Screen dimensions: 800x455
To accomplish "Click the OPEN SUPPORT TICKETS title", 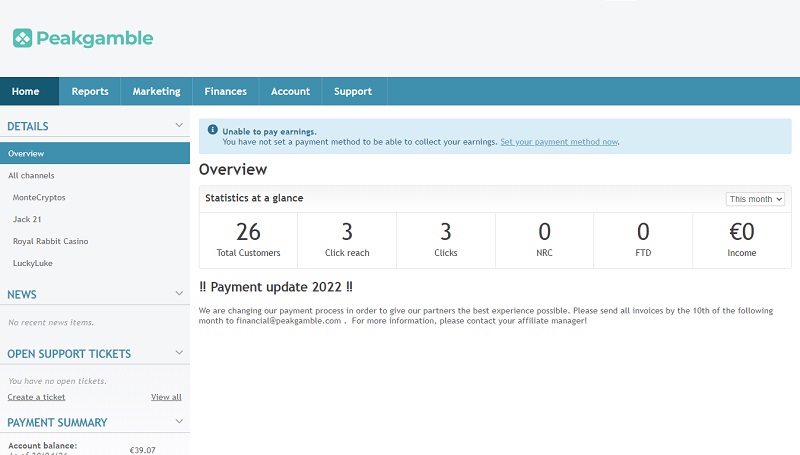I will point(69,353).
